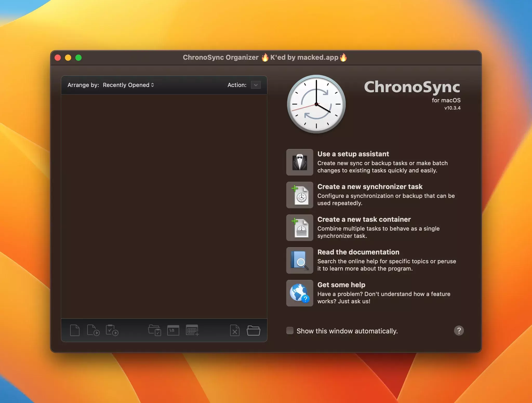Click the folder with clipboard icon
This screenshot has height=403, width=532.
[x=155, y=330]
